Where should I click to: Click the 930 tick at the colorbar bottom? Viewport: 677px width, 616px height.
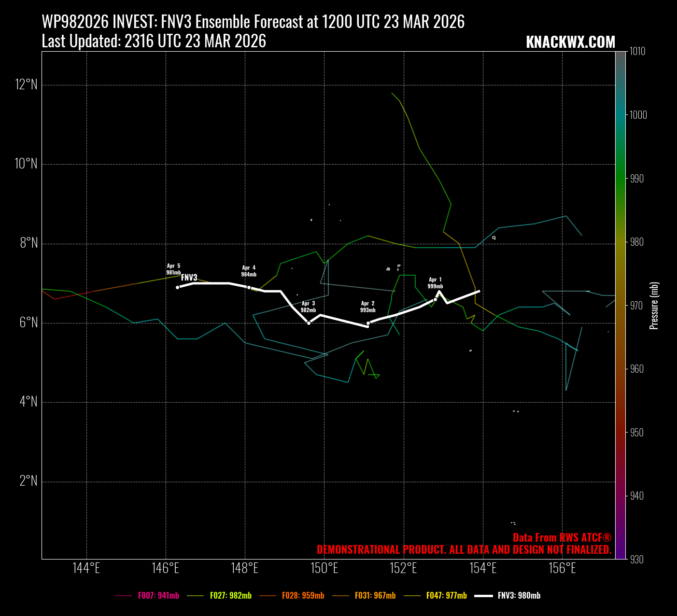click(x=637, y=559)
